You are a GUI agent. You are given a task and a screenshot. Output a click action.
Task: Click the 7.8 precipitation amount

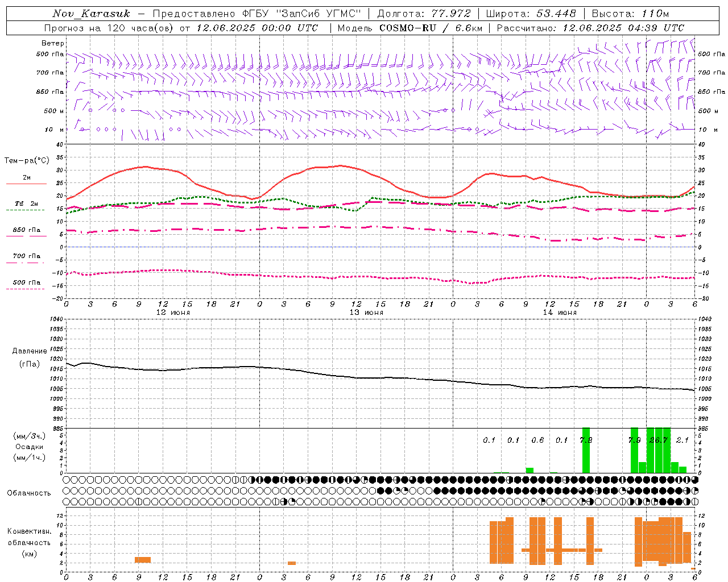(x=586, y=440)
